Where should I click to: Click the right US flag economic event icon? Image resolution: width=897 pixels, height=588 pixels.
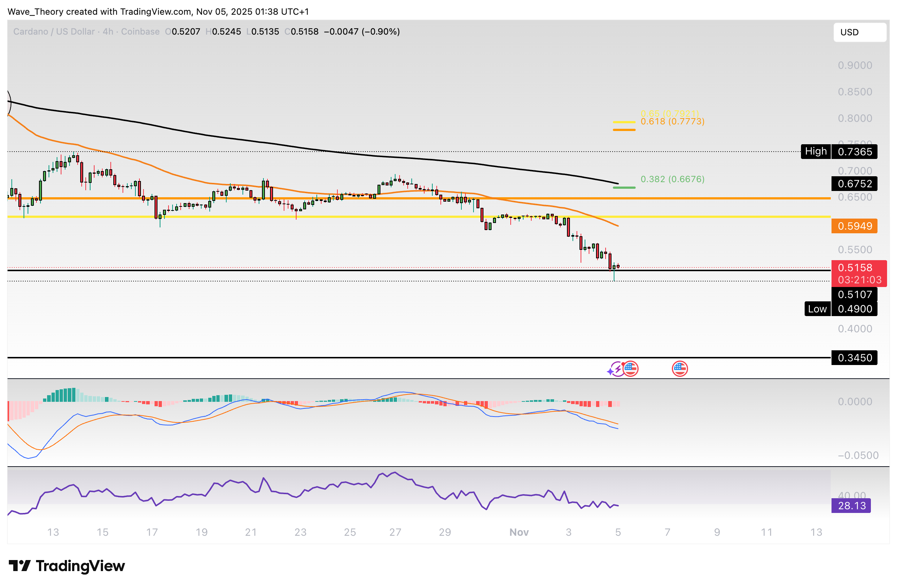click(x=680, y=369)
